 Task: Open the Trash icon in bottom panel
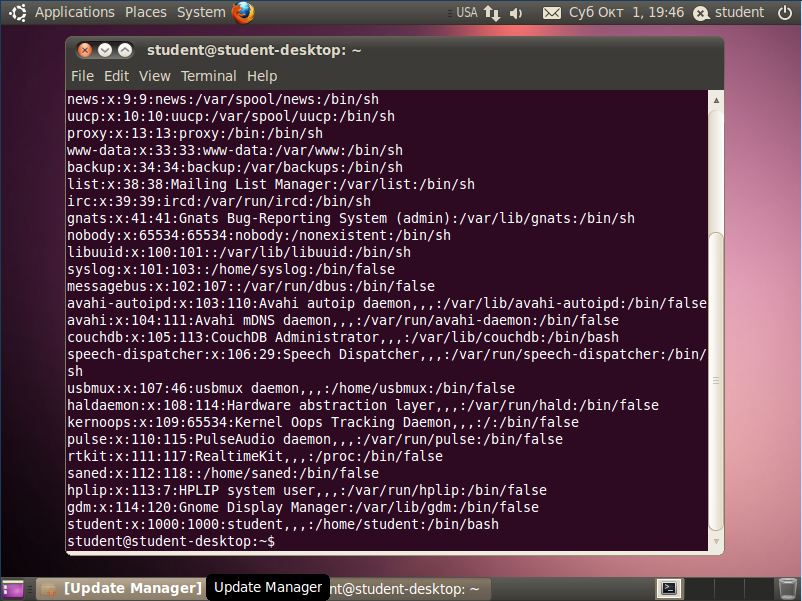pyautogui.click(x=788, y=589)
